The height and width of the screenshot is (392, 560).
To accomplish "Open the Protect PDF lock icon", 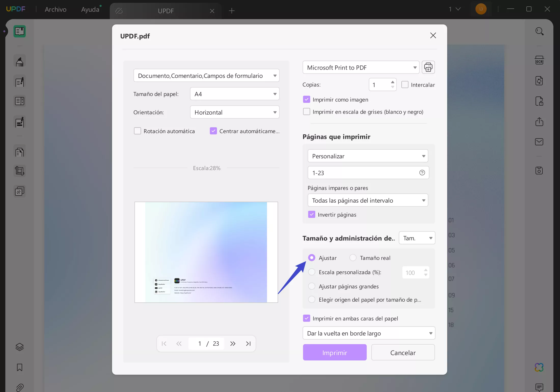I will [x=539, y=101].
